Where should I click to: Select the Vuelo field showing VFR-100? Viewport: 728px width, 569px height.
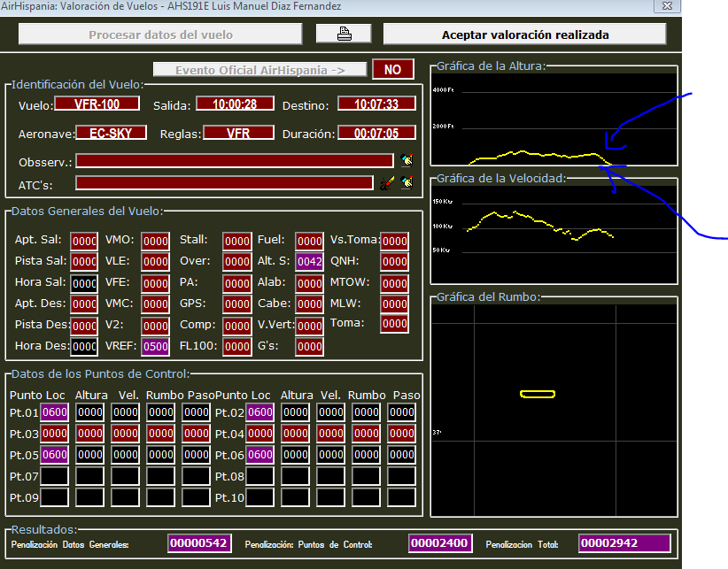97,104
